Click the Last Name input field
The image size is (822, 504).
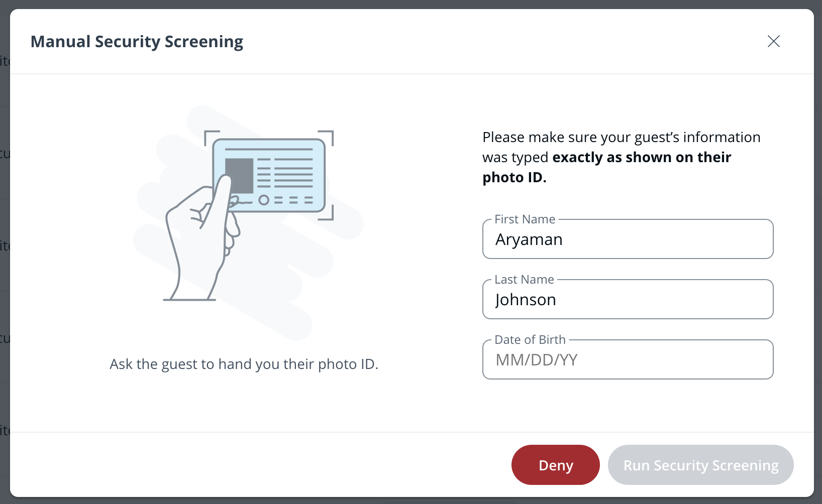[628, 300]
